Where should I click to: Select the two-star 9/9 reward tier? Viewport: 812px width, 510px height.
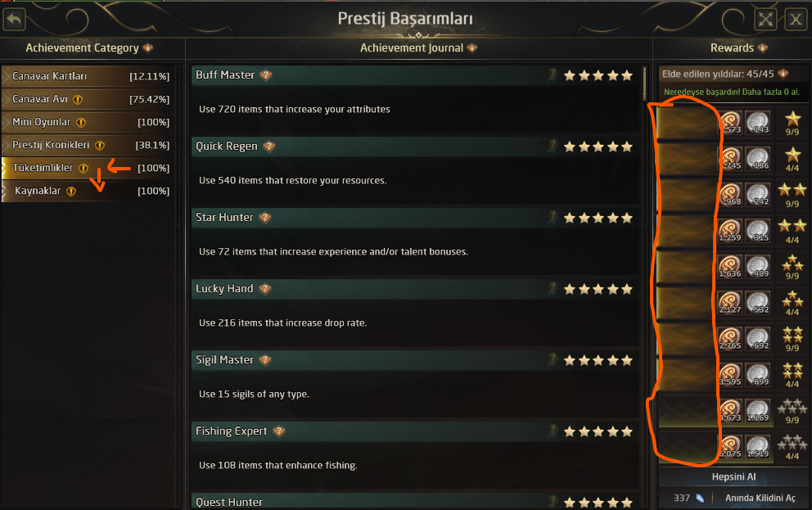pyautogui.click(x=792, y=193)
